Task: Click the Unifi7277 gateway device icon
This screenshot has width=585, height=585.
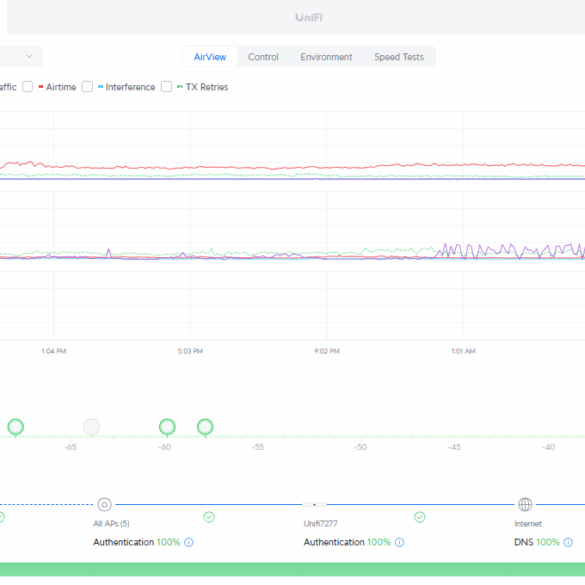Action: (x=314, y=504)
